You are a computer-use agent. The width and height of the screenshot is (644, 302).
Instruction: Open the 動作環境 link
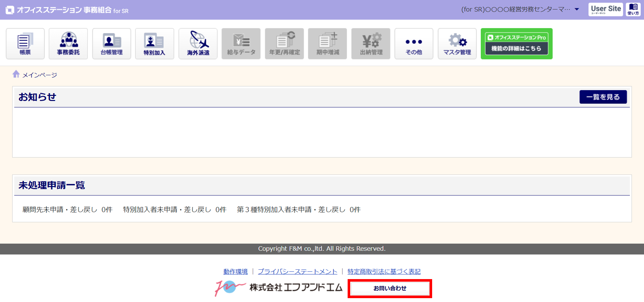(x=235, y=272)
